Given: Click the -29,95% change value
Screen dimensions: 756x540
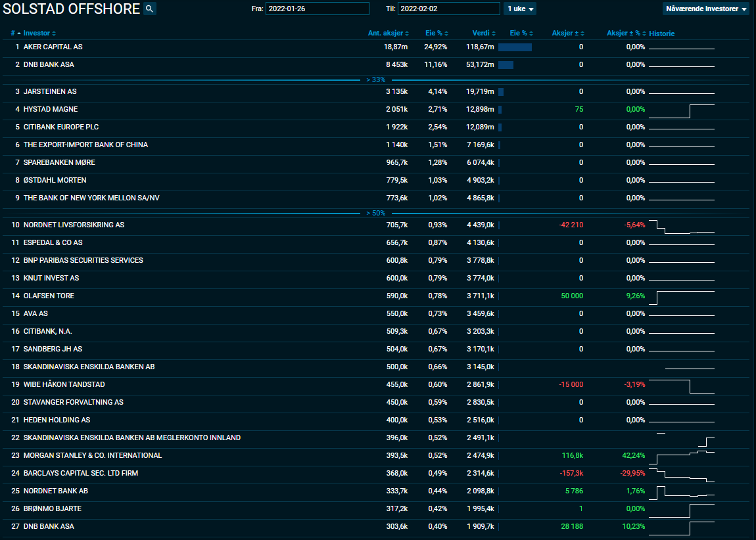Looking at the screenshot, I should point(632,474).
